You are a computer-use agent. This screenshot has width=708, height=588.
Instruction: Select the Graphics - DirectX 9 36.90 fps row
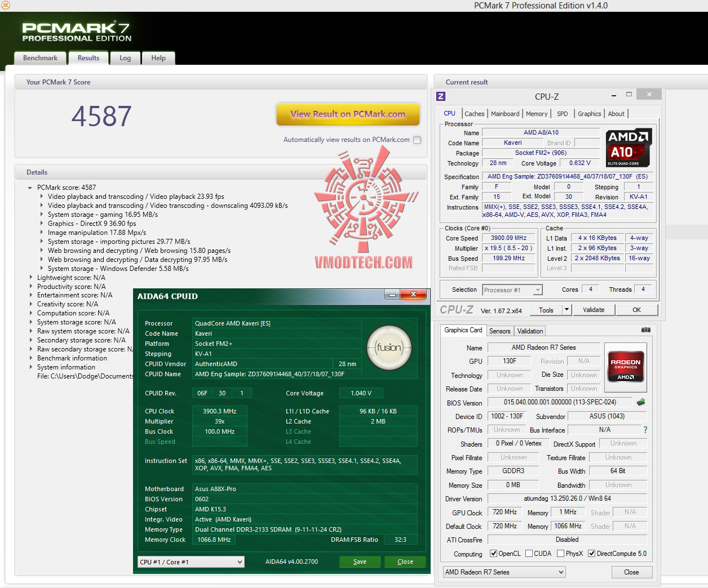click(x=92, y=224)
